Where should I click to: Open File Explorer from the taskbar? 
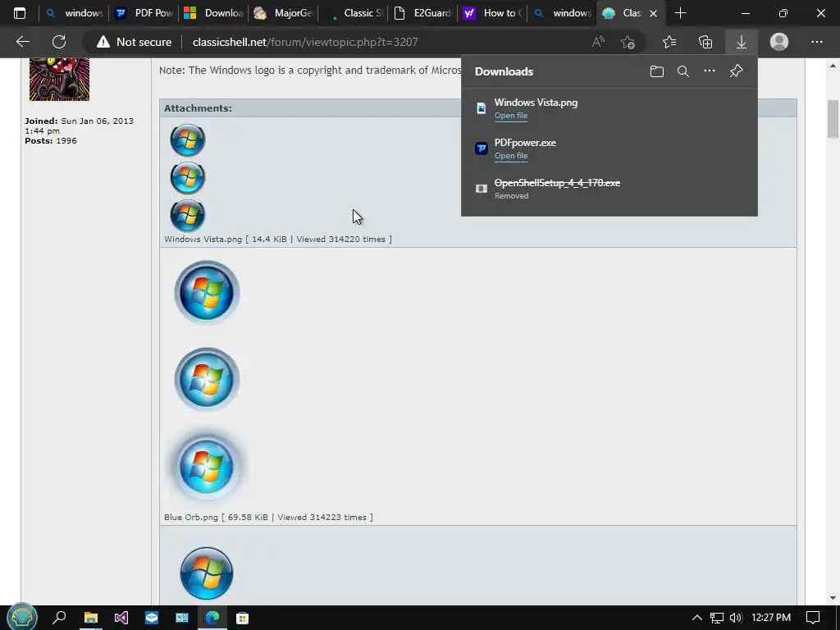click(x=91, y=618)
